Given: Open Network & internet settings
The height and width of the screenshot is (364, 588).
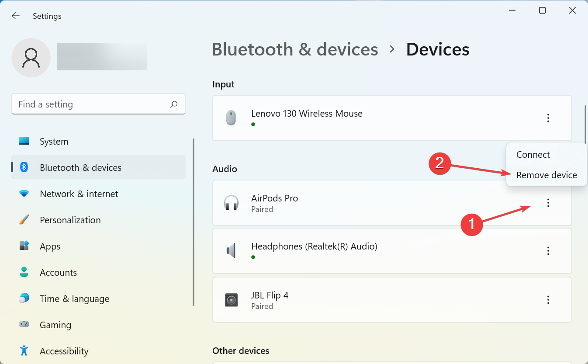Looking at the screenshot, I should click(x=98, y=194).
